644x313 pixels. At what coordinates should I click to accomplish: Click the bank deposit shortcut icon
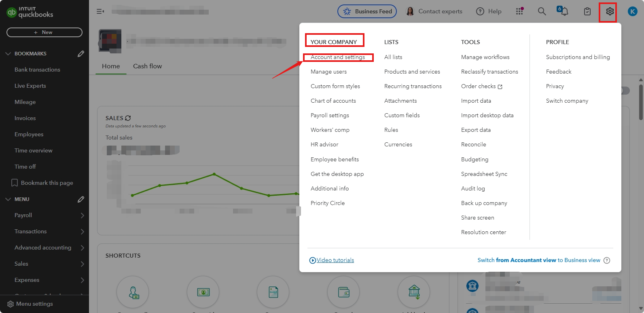pyautogui.click(x=414, y=292)
